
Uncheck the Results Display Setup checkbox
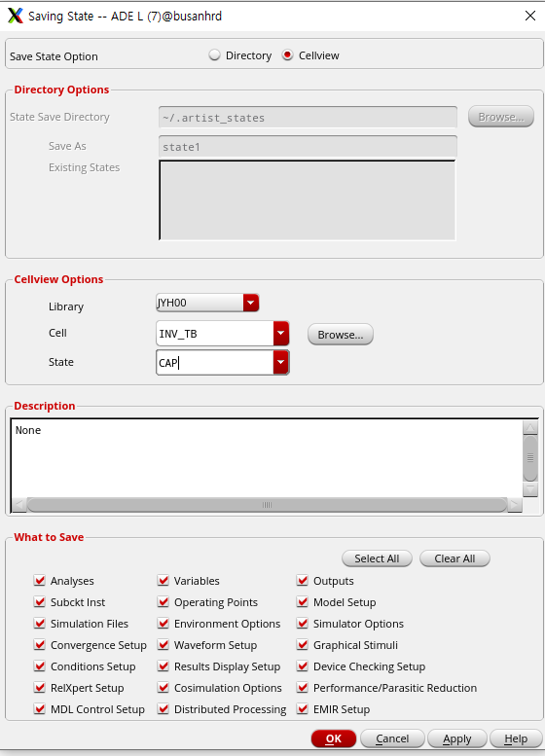pos(163,666)
